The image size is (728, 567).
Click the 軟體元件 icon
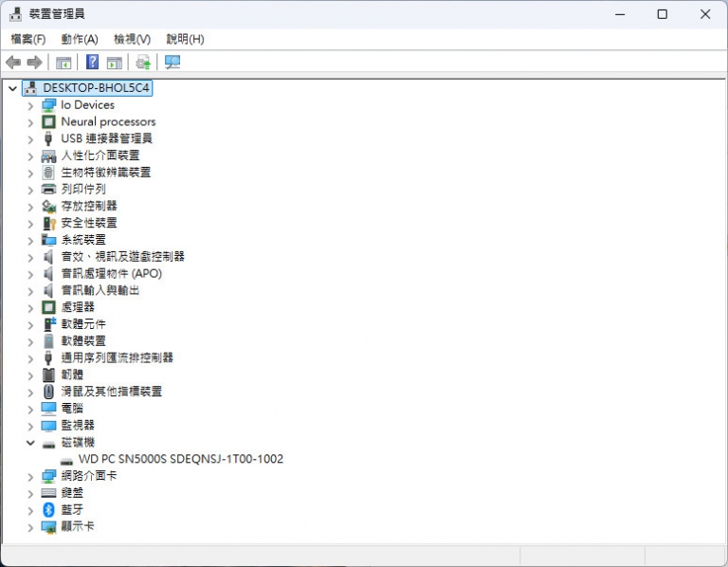pos(49,323)
